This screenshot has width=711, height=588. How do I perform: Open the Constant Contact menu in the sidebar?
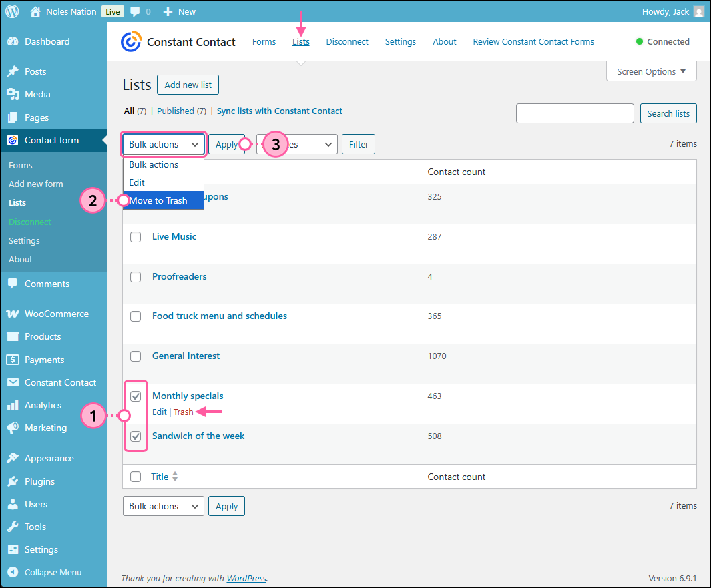[x=59, y=382]
